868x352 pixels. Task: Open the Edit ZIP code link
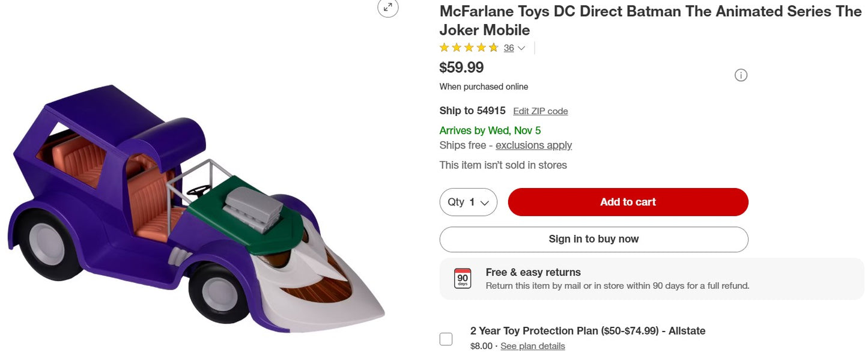(x=540, y=111)
